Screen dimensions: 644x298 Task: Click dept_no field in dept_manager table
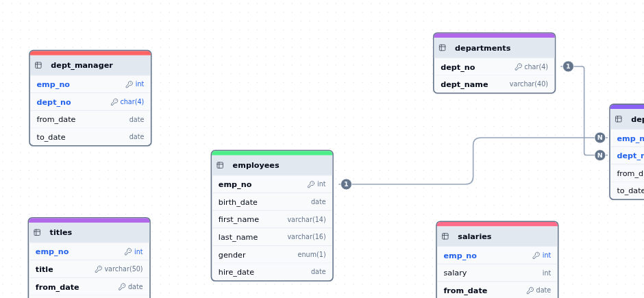tap(90, 102)
